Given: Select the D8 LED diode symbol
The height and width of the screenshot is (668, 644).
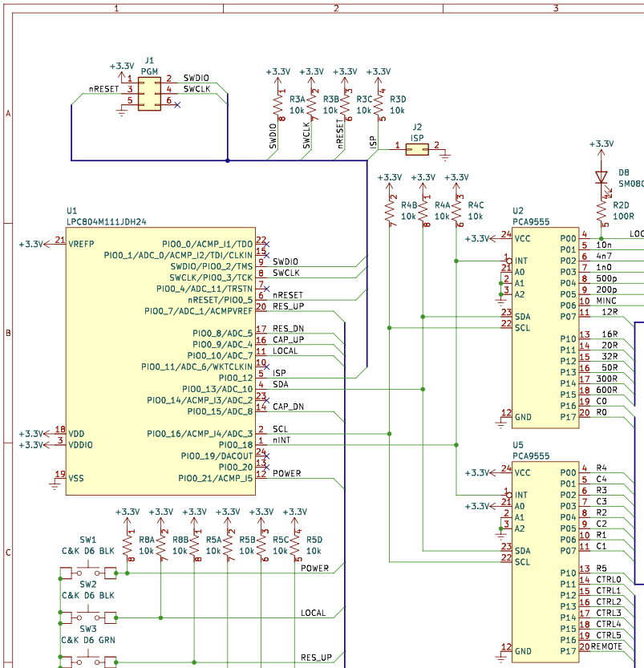Looking at the screenshot, I should [x=601, y=176].
